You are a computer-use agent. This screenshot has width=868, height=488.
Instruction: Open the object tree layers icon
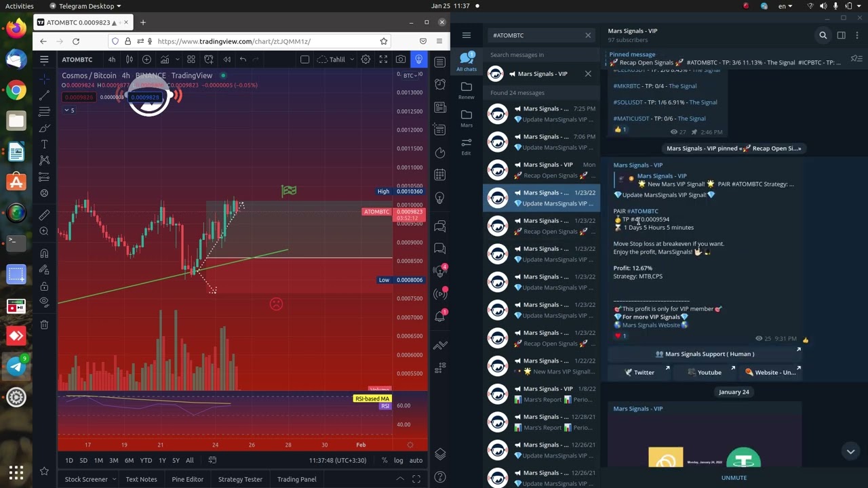(440, 453)
